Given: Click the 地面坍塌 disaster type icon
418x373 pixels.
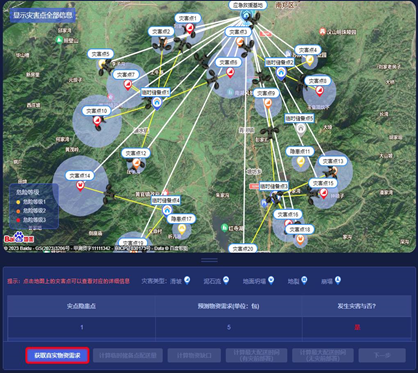Looking at the screenshot, I should click(x=271, y=280).
